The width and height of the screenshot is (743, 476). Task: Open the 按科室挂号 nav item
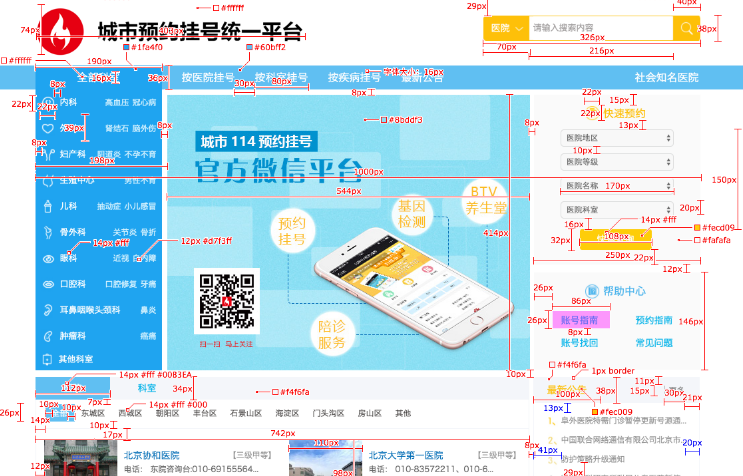click(x=281, y=77)
